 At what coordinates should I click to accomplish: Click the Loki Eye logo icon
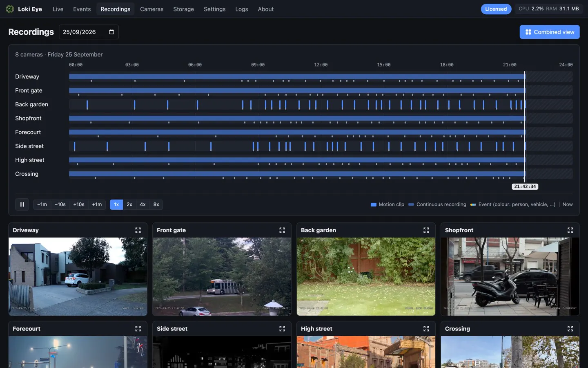(10, 9)
